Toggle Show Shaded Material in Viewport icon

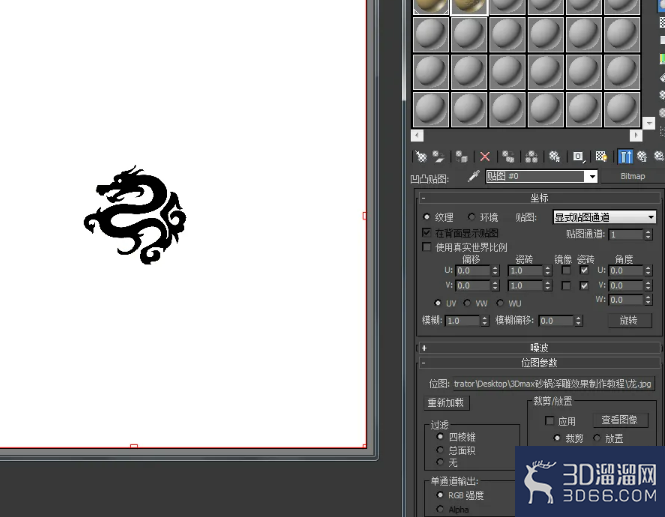601,157
